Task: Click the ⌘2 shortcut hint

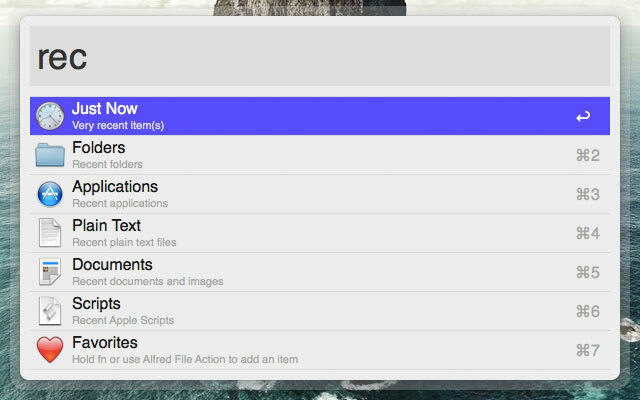Action: (x=588, y=156)
